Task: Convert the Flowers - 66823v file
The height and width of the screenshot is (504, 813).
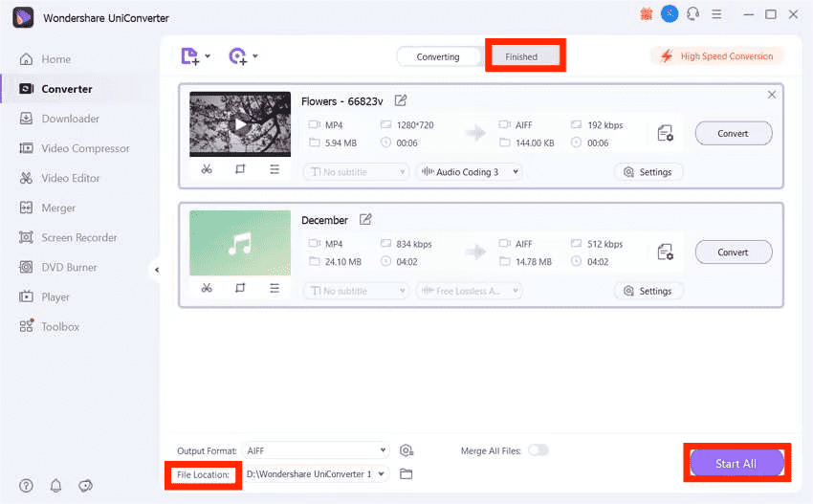Action: tap(734, 133)
